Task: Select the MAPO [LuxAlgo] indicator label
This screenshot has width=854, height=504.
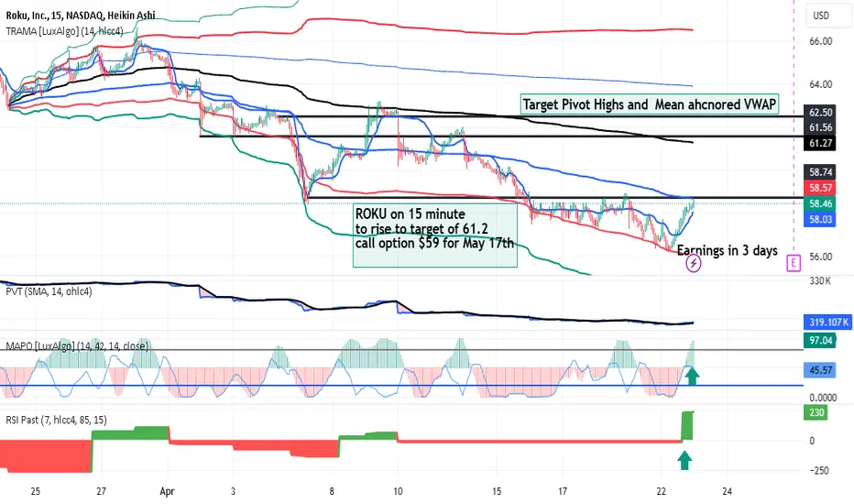Action: click(77, 346)
